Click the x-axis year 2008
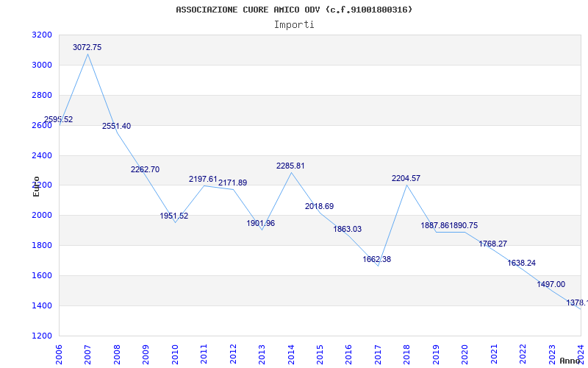This screenshot has height=368, width=588. click(x=117, y=354)
